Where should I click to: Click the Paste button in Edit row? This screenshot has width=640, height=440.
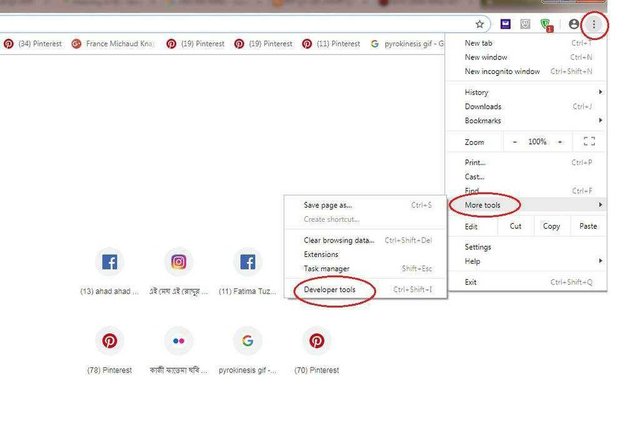588,226
